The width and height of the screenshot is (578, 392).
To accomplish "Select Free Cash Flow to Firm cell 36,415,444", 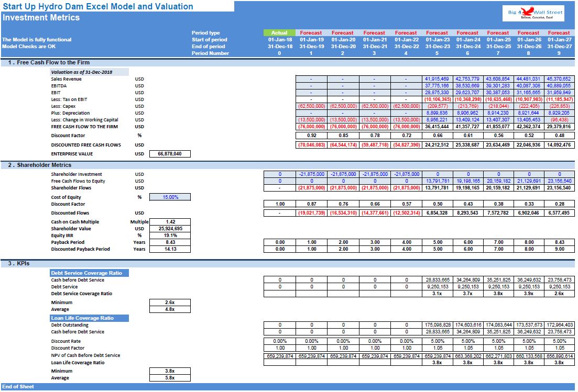I will 437,127.
